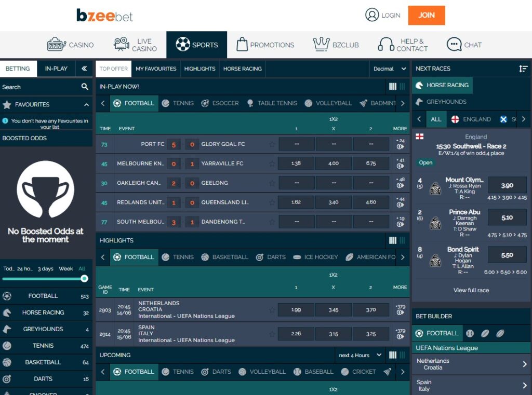This screenshot has height=395, width=532.
Task: Open the Decimal odds format dropdown
Action: tap(390, 69)
